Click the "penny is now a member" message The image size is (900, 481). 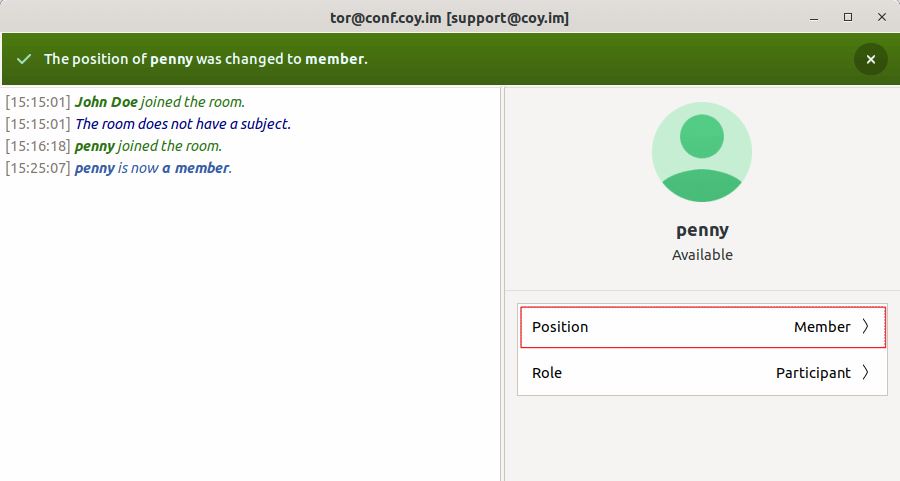pos(153,168)
